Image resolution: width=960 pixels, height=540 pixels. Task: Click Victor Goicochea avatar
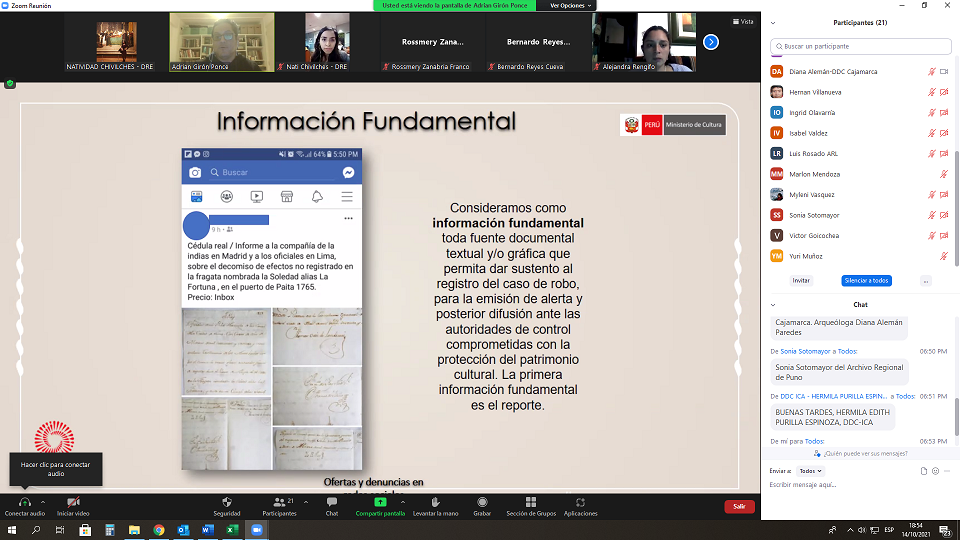[776, 236]
